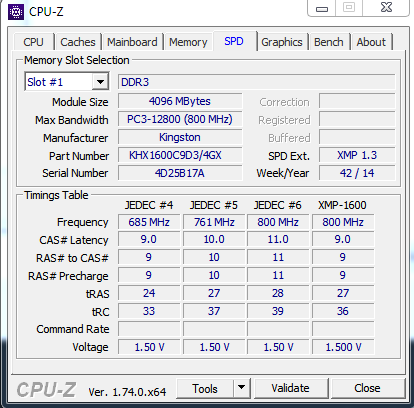Click the JEDEC #5 column header
The width and height of the screenshot is (414, 408).
tap(214, 205)
